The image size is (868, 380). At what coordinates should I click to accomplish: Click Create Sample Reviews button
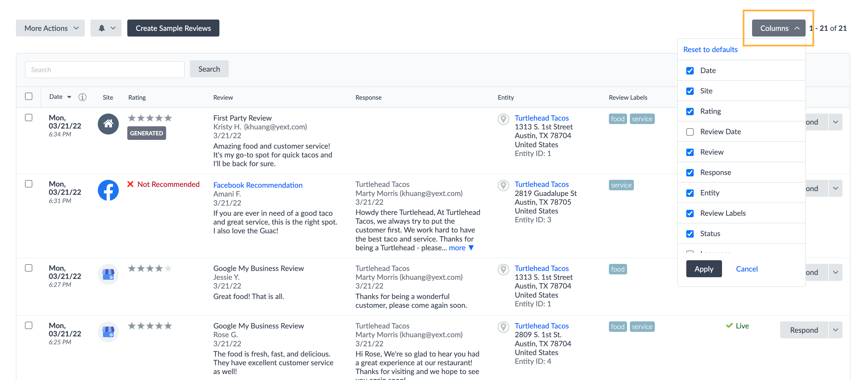[173, 28]
